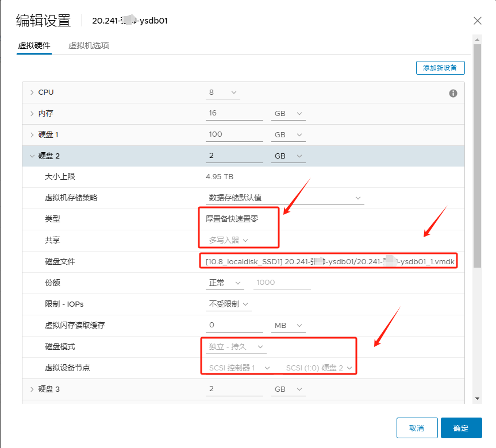
Task: Click the 份额 value field showing 1000
Action: click(x=282, y=283)
